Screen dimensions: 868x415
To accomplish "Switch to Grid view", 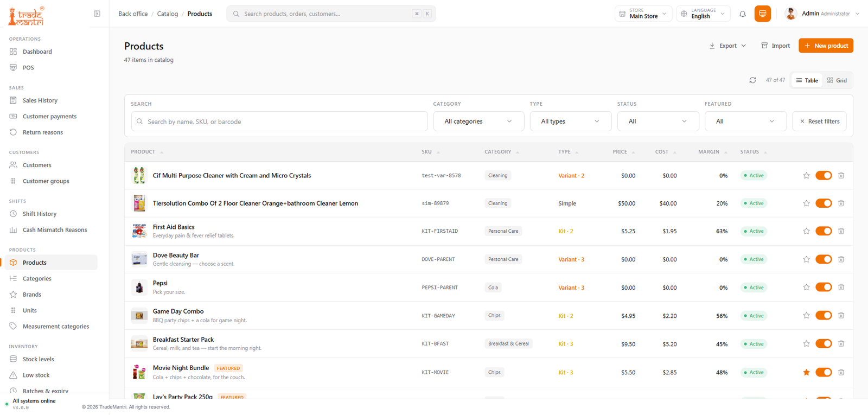I will 837,80.
